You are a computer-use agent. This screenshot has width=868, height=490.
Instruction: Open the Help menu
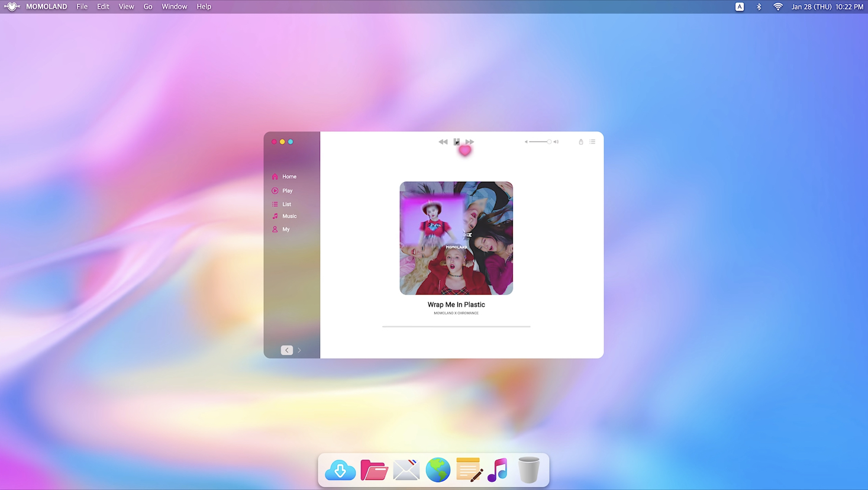click(204, 7)
